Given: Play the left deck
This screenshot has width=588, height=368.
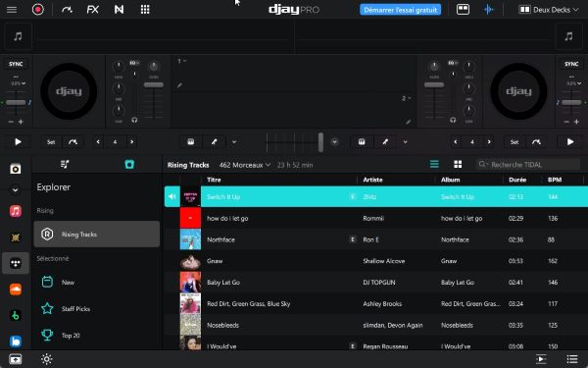Looking at the screenshot, I should pyautogui.click(x=18, y=142).
